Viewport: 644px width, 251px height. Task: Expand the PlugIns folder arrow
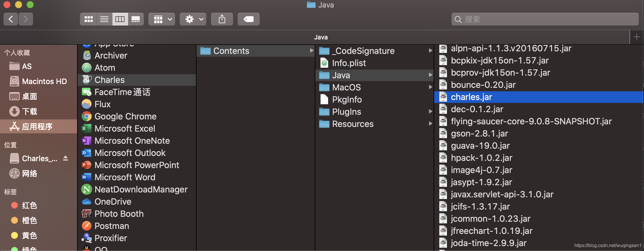coord(430,111)
